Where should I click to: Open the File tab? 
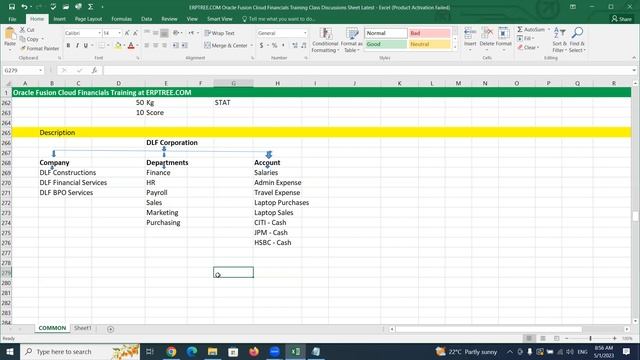click(x=12, y=19)
